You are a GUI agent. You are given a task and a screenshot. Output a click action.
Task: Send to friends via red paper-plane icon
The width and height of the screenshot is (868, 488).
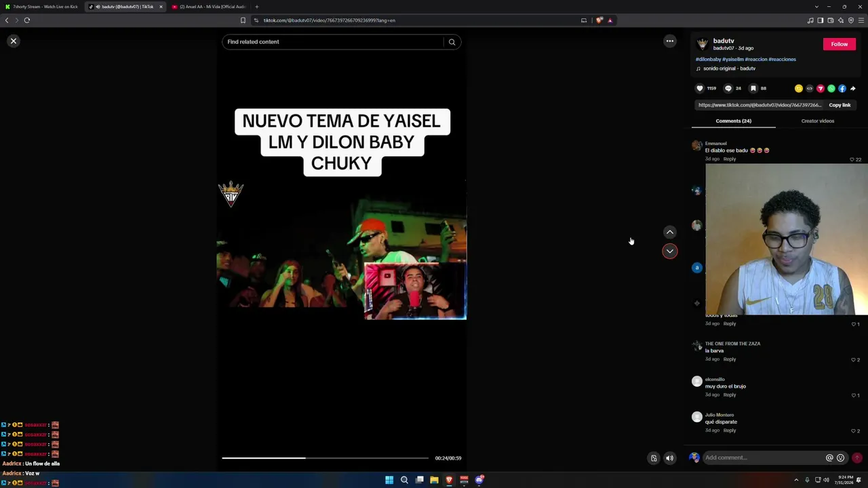point(821,88)
